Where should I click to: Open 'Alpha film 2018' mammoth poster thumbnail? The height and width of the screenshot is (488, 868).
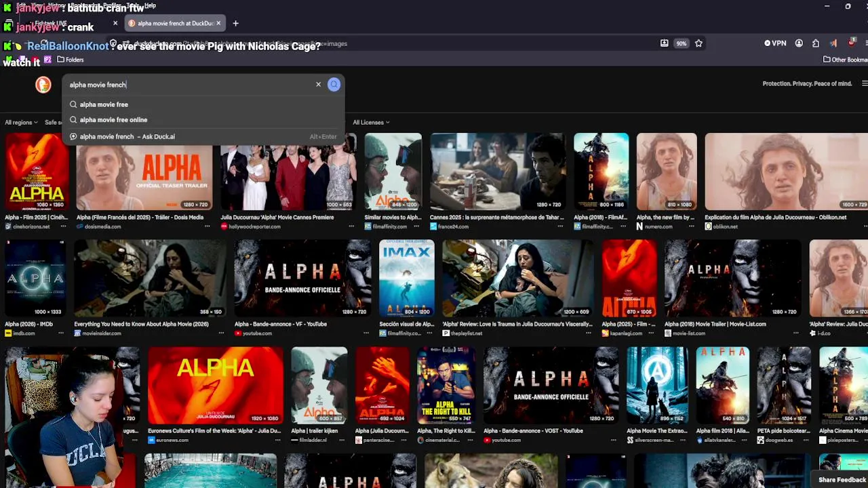tap(723, 384)
